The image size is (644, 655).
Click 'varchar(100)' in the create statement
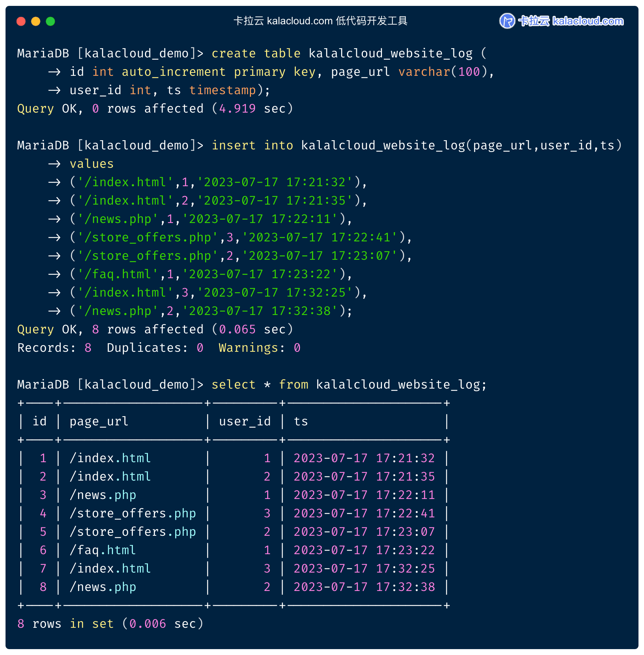pyautogui.click(x=443, y=72)
